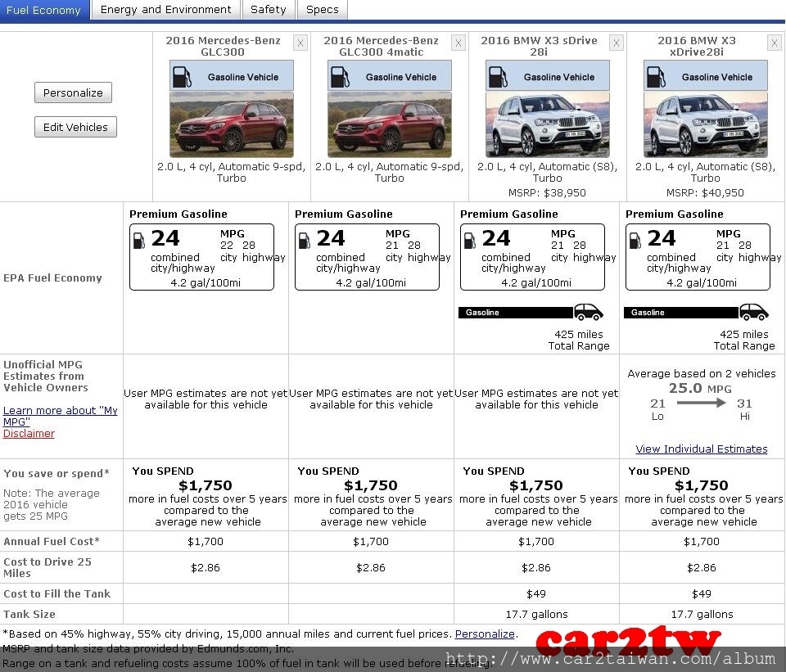Remove the BMW X3 xDrive28i column

click(774, 43)
